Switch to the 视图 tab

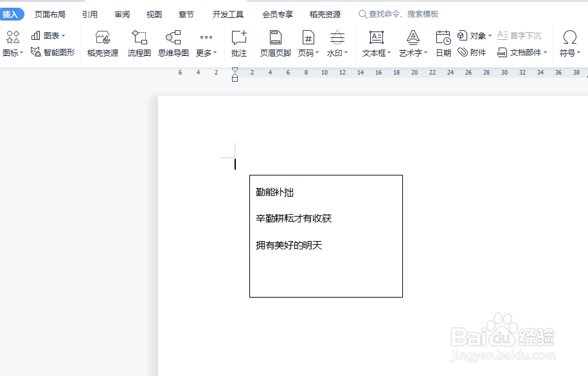(x=154, y=14)
